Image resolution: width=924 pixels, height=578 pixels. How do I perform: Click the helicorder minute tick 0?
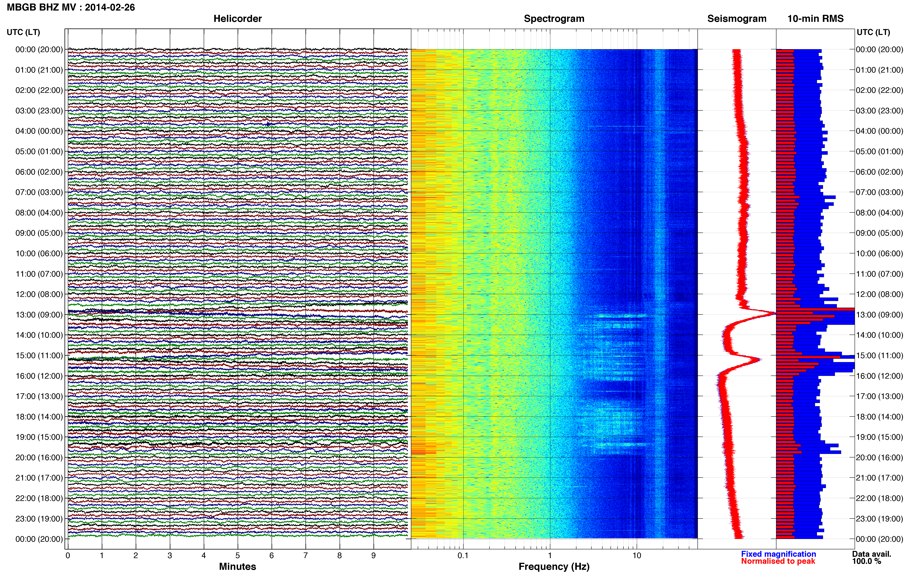click(68, 555)
